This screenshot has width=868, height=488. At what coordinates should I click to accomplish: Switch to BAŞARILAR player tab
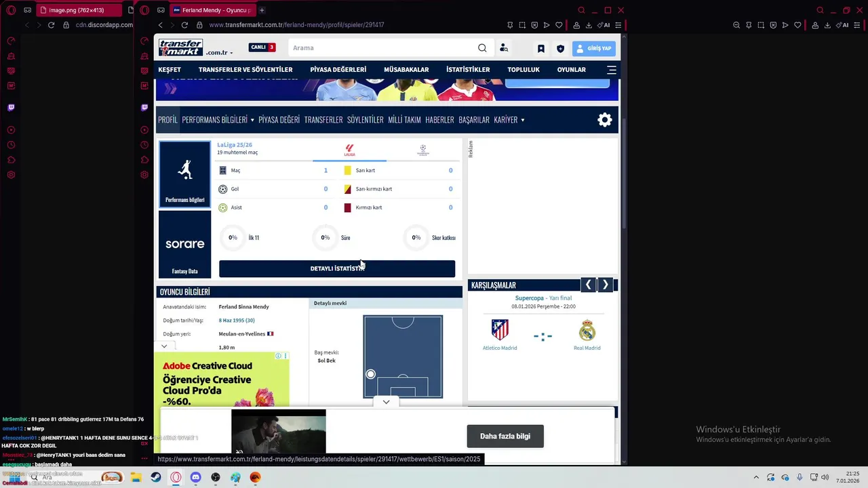tap(474, 120)
